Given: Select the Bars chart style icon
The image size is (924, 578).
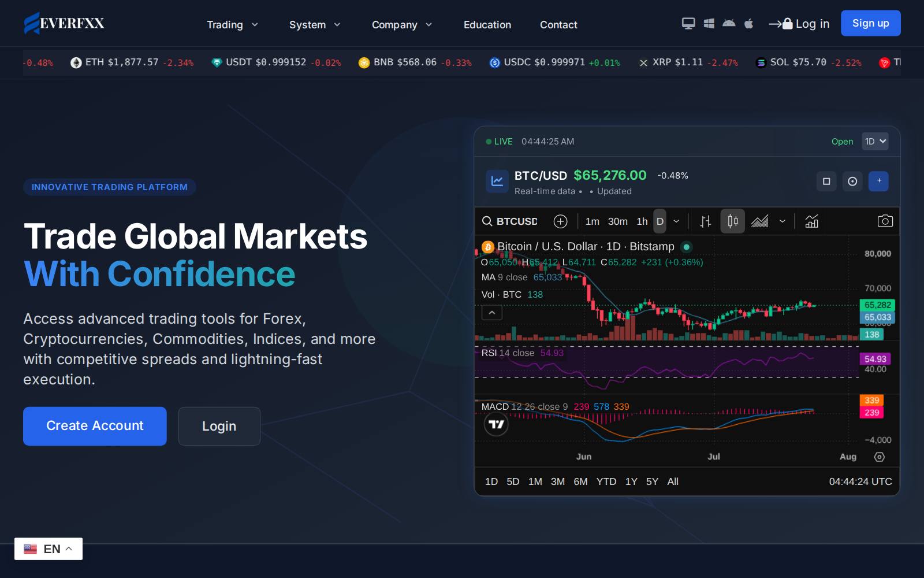Looking at the screenshot, I should pos(706,221).
